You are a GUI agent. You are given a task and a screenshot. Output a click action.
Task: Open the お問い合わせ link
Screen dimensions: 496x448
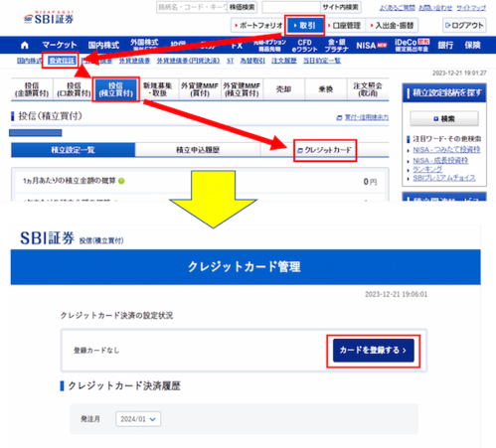click(x=435, y=8)
